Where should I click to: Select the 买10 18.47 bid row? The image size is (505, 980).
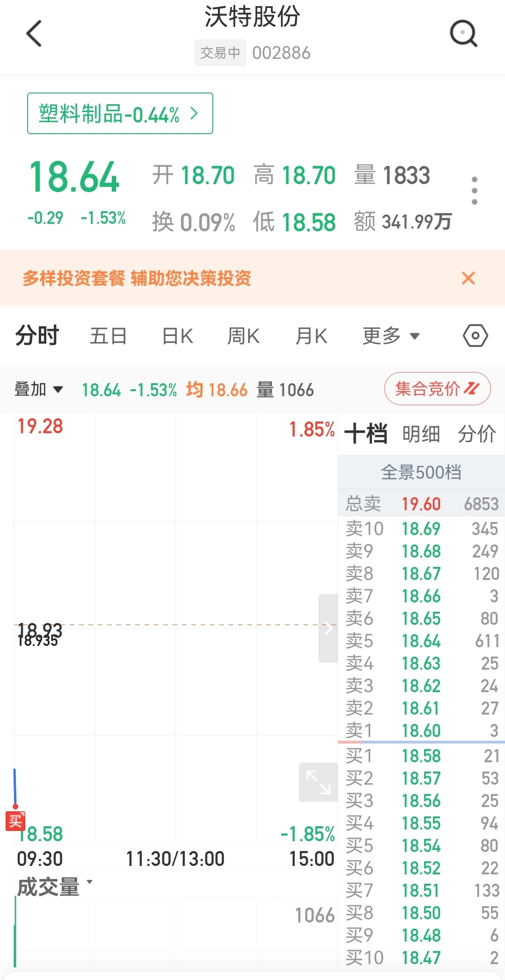[x=421, y=958]
